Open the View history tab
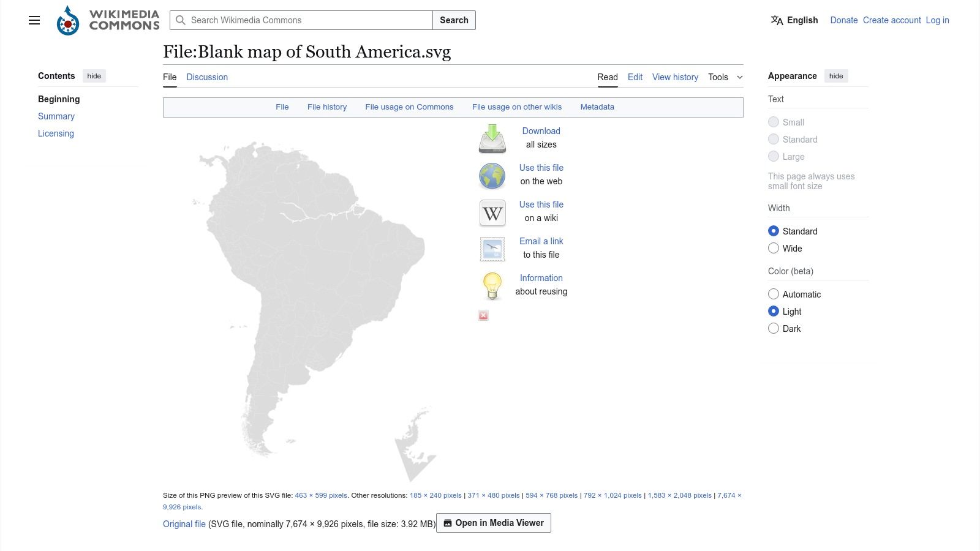 [x=675, y=77]
